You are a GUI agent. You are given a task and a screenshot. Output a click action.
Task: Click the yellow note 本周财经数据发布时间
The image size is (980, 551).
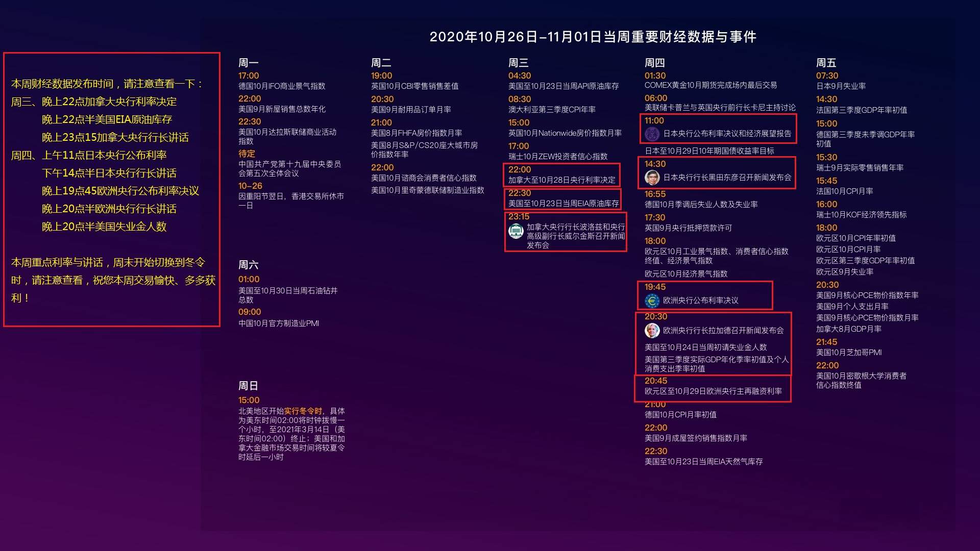tap(107, 84)
